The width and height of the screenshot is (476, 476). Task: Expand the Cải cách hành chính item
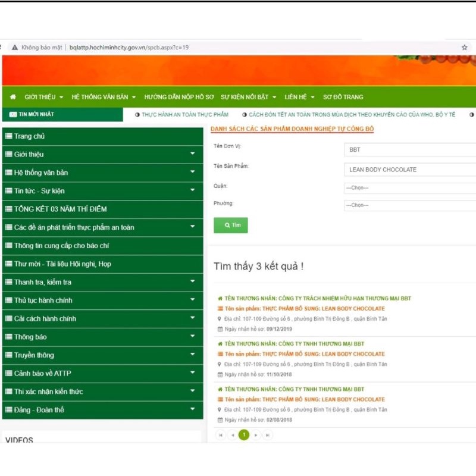(102, 318)
